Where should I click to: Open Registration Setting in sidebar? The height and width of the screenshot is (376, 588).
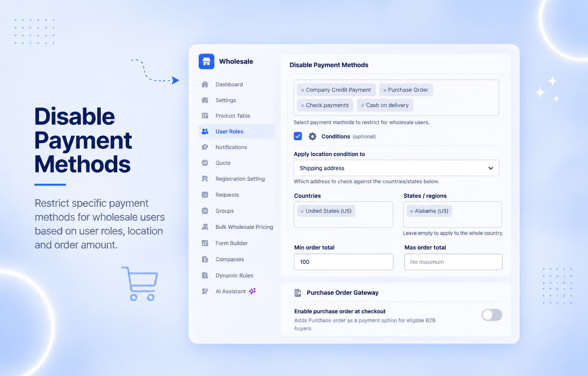(x=236, y=179)
